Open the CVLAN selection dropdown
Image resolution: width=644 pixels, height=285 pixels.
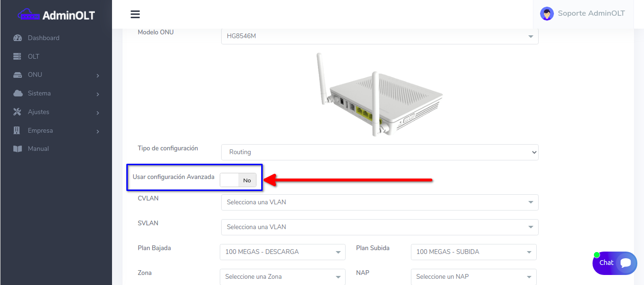pyautogui.click(x=379, y=202)
